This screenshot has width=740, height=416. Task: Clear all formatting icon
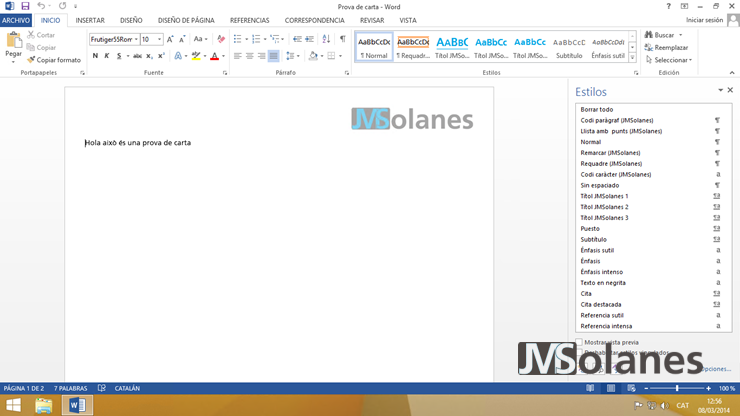(221, 39)
